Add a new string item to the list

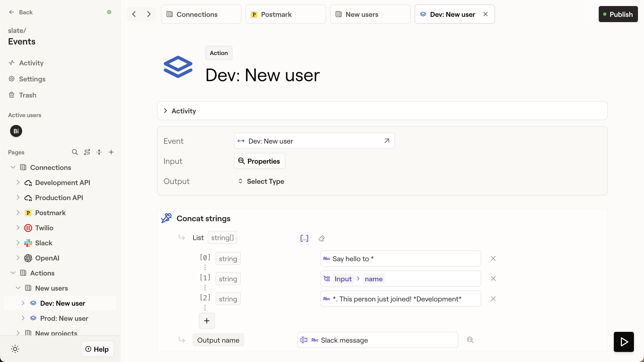click(207, 321)
